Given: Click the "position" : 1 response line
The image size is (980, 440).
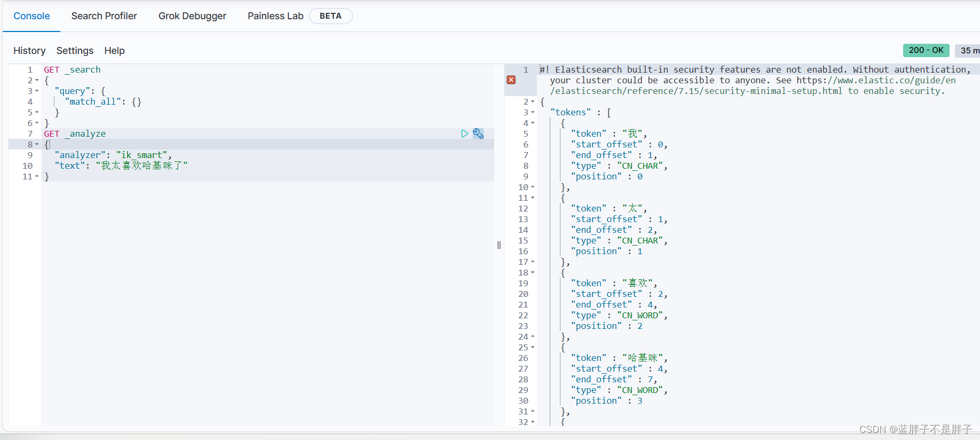Looking at the screenshot, I should pos(607,251).
